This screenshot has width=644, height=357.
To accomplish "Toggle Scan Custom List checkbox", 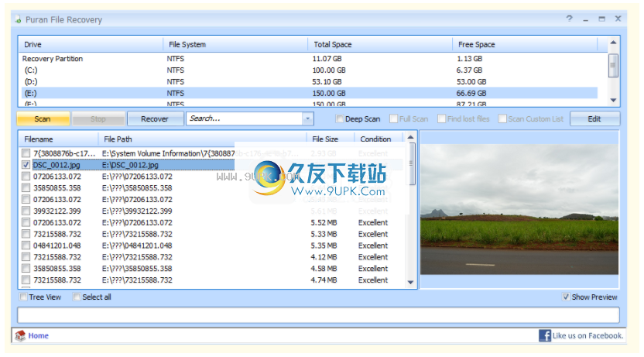I will 502,118.
